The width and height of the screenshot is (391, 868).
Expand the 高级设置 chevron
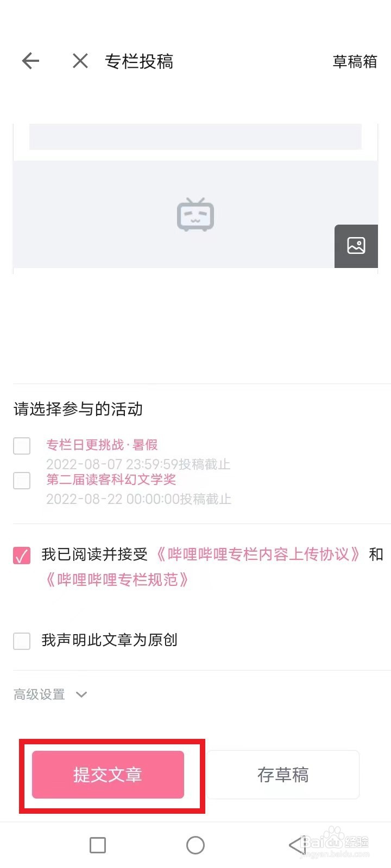tap(81, 694)
